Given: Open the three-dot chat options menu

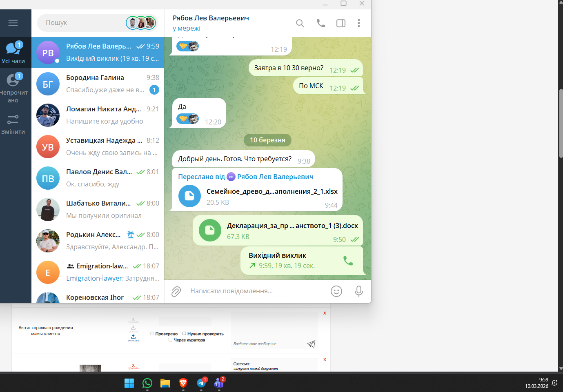Looking at the screenshot, I should click(359, 23).
